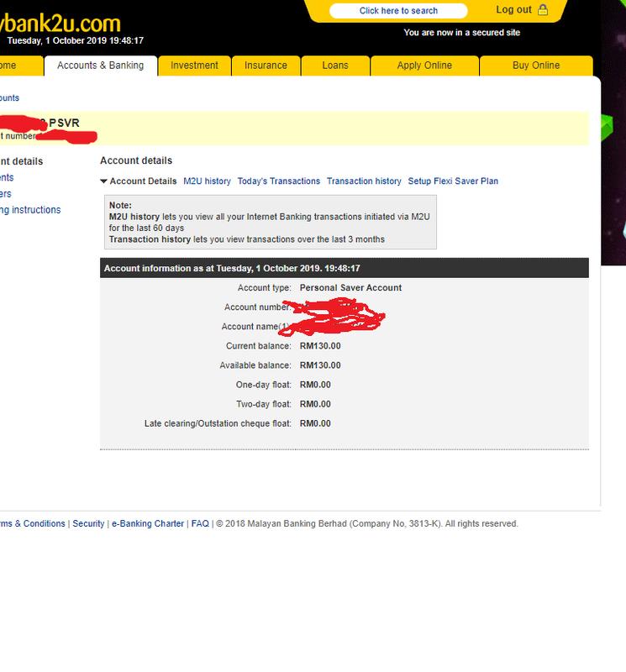Open e-Banking Charter footer link
Viewport: 626px width, 672px height.
(148, 523)
